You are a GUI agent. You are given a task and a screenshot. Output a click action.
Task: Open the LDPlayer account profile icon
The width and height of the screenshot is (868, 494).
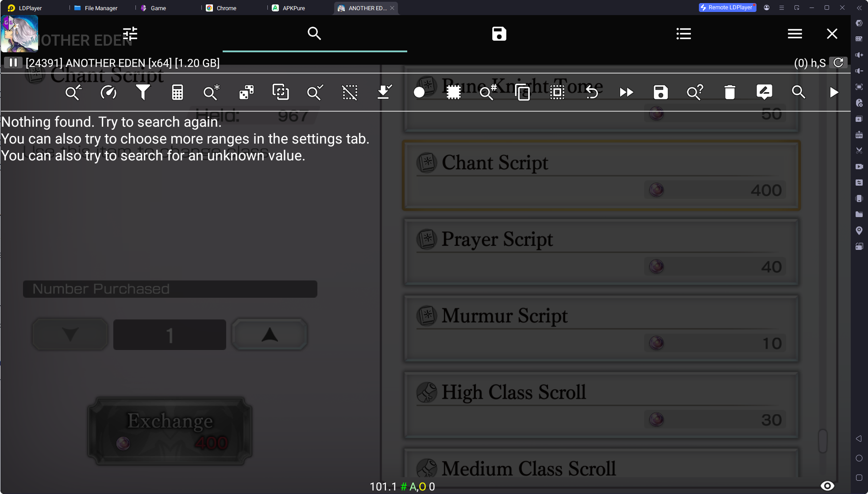pos(767,8)
